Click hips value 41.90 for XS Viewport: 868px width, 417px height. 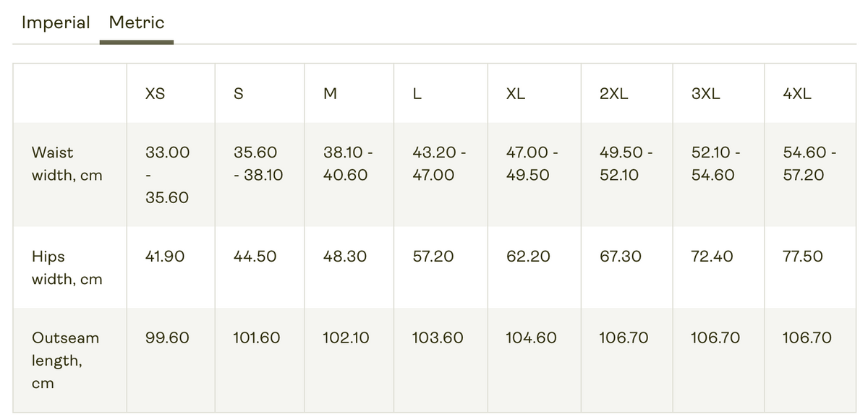click(x=165, y=257)
